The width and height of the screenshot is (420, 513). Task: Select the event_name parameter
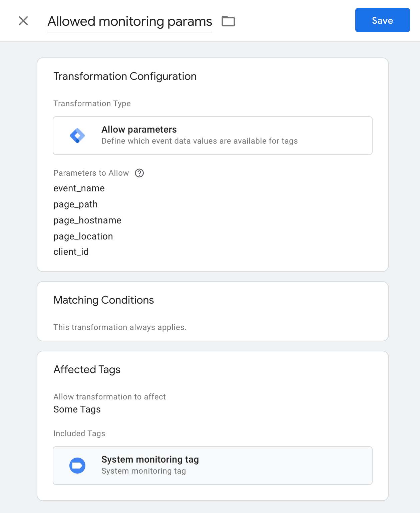point(79,188)
